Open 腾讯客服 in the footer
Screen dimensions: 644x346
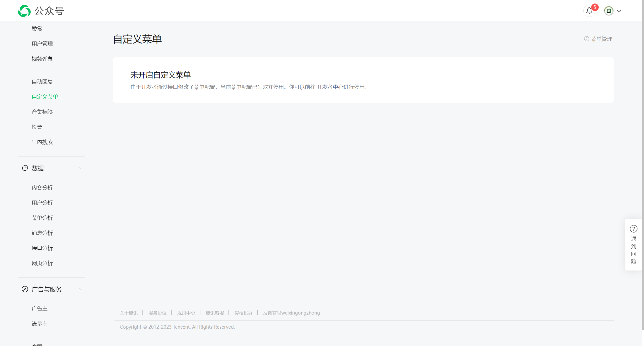tap(215, 313)
